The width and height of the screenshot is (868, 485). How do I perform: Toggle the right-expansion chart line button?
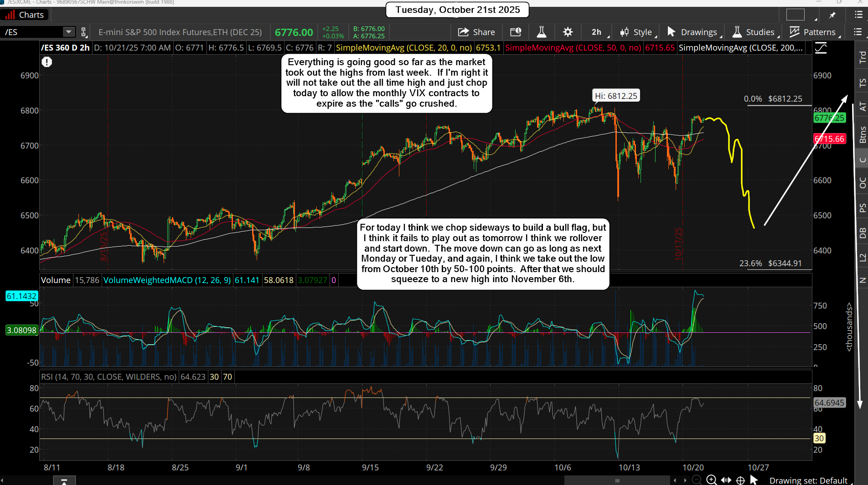pos(821,48)
